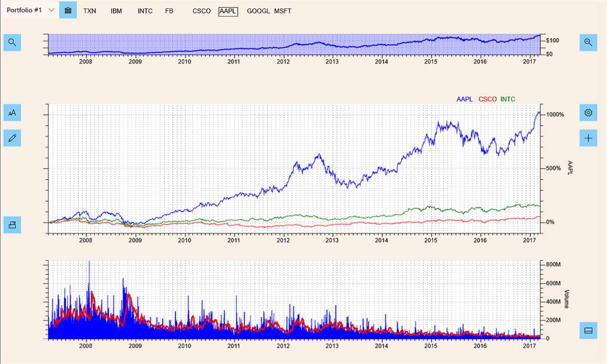Image resolution: width=607 pixels, height=364 pixels.
Task: Click the $100 label on overview chart
Action: (553, 41)
